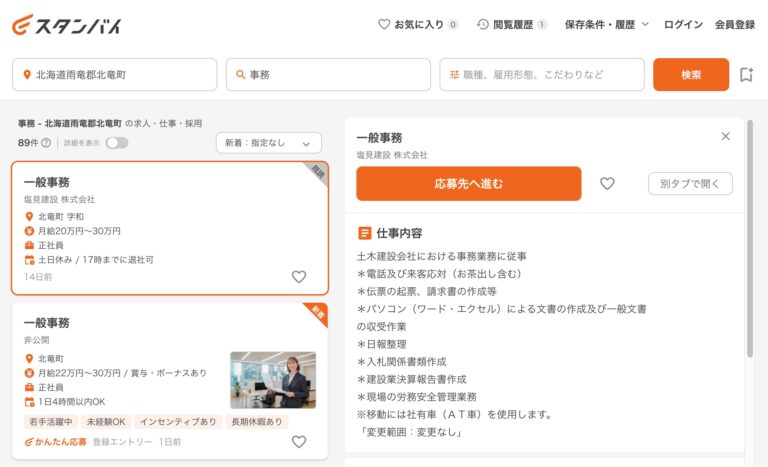Expand the 新着：指定なし dropdown
Viewport: 768px width, 467px height.
pyautogui.click(x=268, y=143)
